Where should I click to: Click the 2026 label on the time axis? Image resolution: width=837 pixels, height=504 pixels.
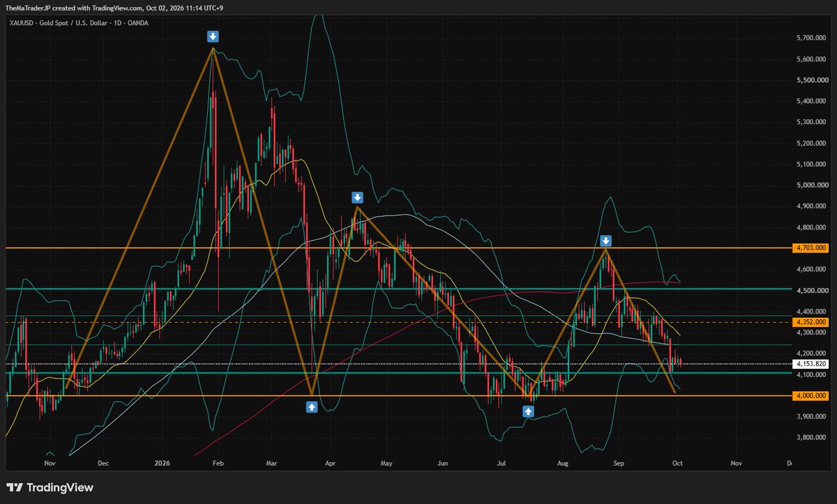click(162, 462)
